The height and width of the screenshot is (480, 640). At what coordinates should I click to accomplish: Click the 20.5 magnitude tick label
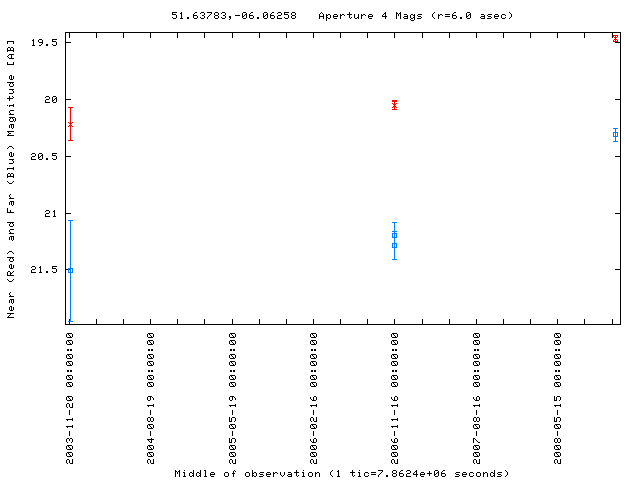coord(44,157)
